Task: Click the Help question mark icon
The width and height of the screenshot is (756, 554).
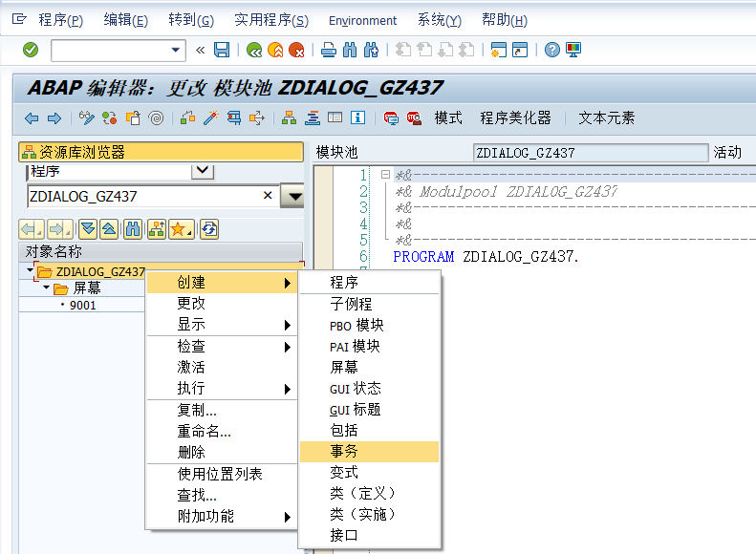Action: (x=552, y=50)
